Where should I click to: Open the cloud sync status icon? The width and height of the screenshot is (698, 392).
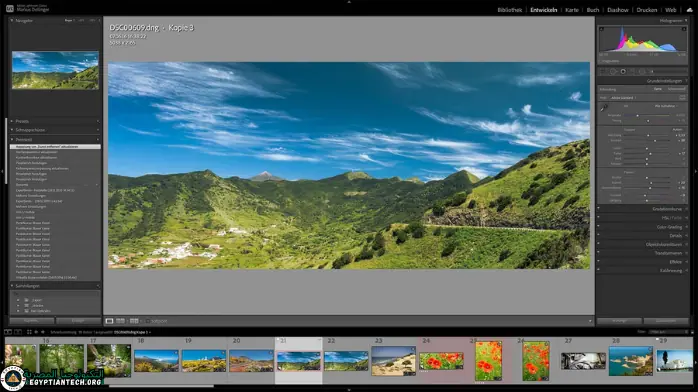click(x=690, y=10)
